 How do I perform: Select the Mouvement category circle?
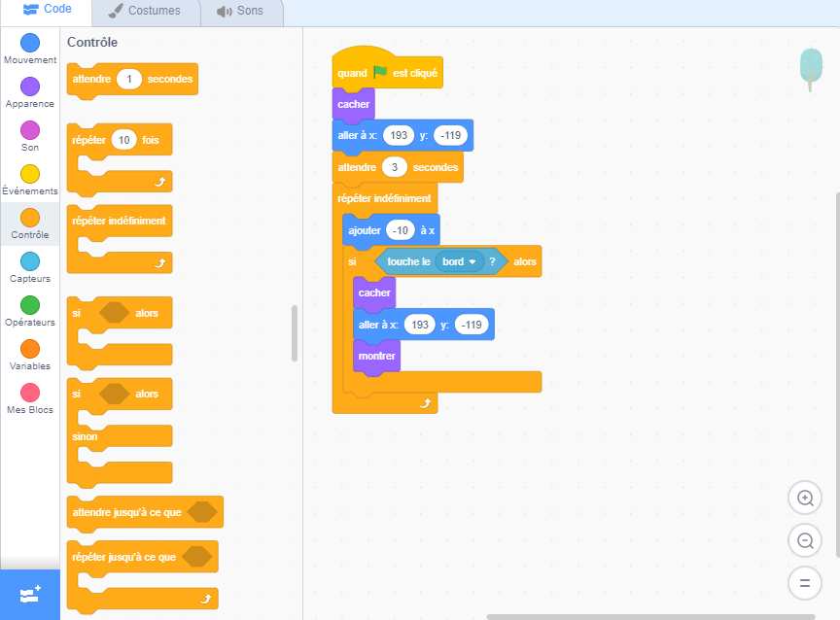(30, 43)
